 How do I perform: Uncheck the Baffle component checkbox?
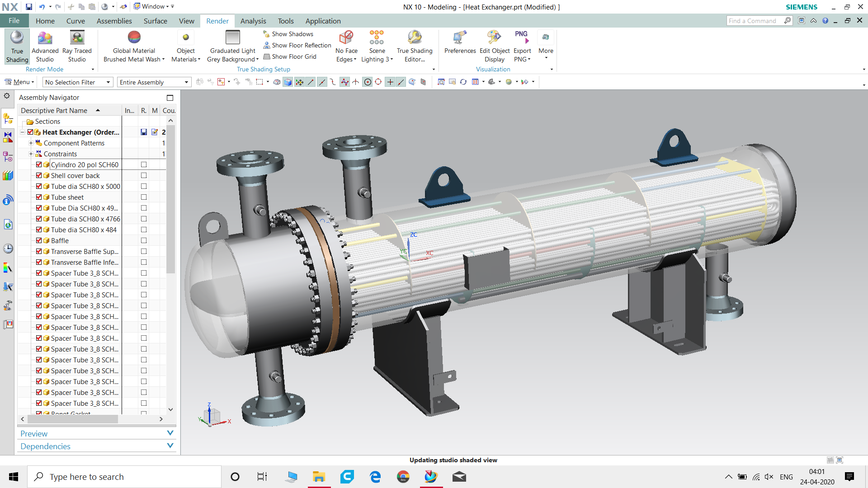tap(39, 241)
